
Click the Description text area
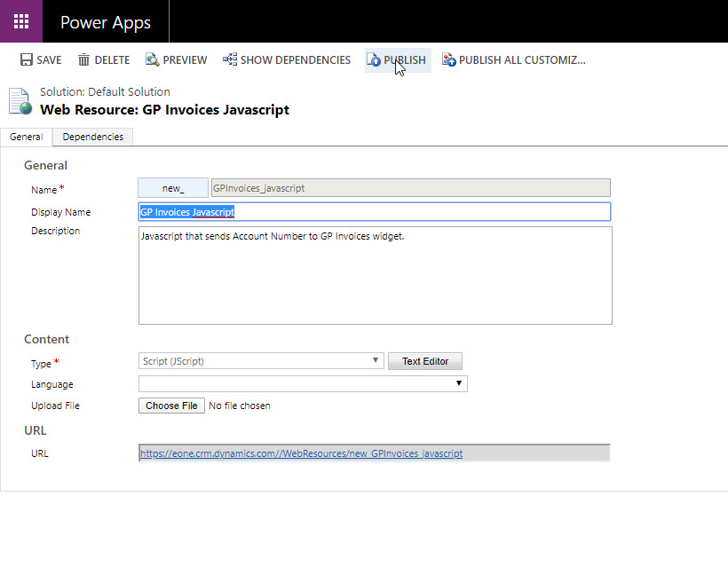376,275
